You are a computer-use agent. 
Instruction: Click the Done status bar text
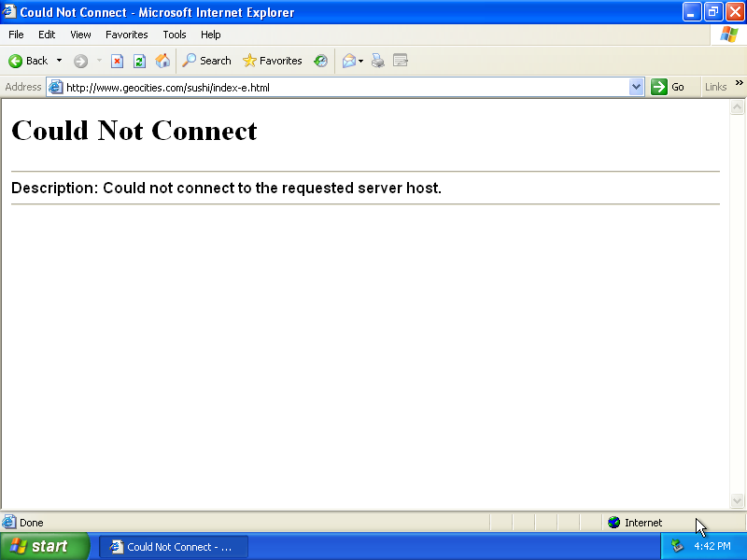(32, 523)
